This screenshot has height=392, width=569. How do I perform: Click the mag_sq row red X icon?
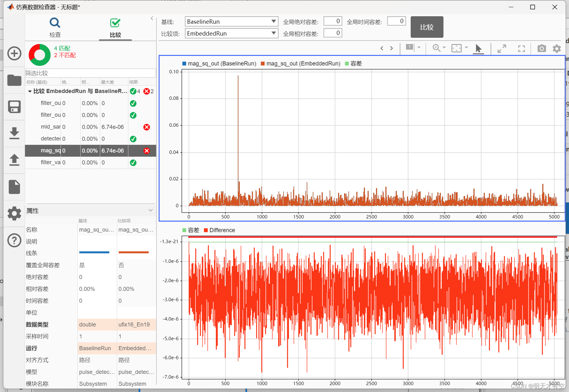[x=146, y=151]
